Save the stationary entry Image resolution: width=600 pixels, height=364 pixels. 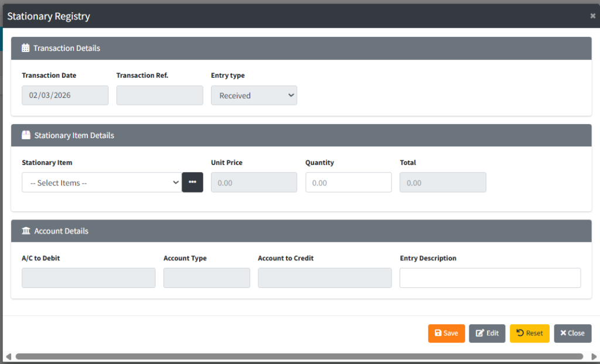coord(446,333)
